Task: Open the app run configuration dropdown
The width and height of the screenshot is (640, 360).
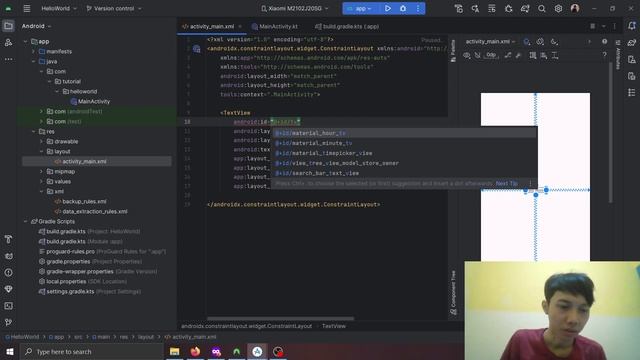Action: click(359, 8)
